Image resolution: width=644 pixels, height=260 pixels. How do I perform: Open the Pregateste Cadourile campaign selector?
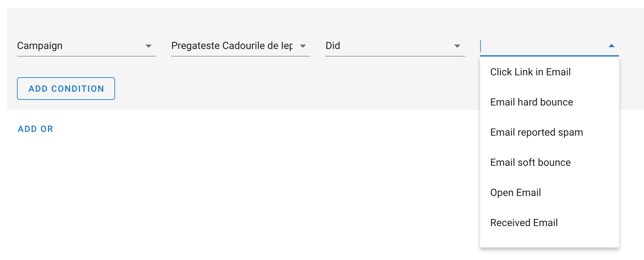pyautogui.click(x=232, y=46)
